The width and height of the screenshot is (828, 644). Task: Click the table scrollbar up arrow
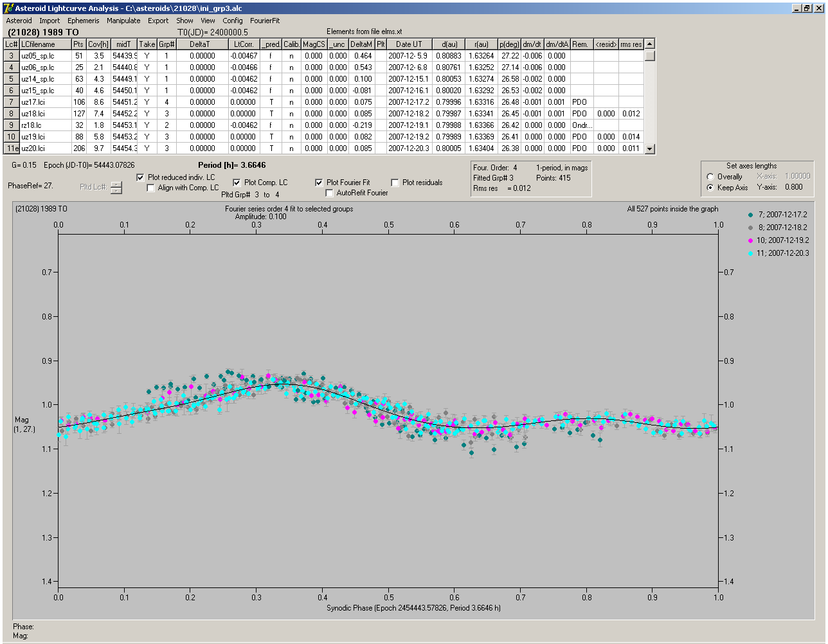[649, 44]
